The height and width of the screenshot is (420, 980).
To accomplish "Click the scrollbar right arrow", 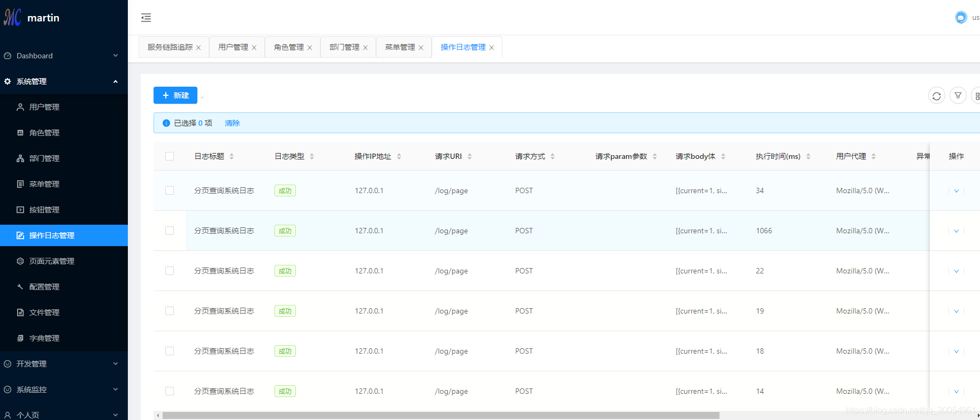I will point(978,415).
